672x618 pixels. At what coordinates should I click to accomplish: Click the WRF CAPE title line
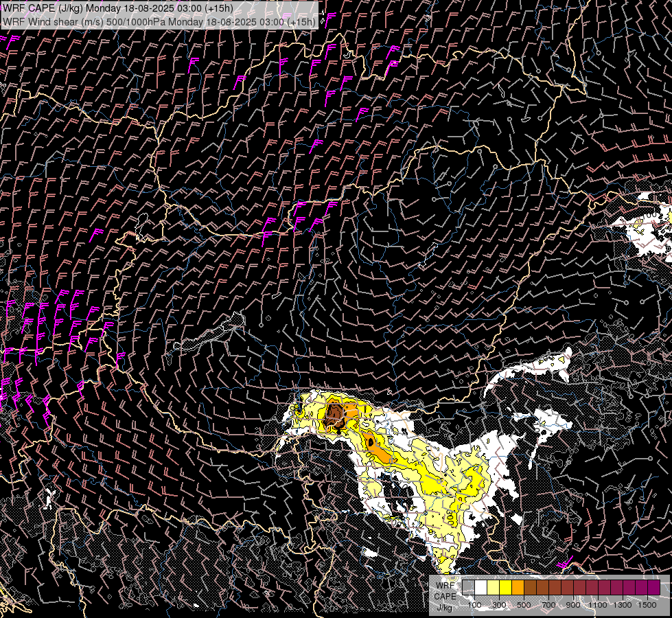tap(118, 8)
